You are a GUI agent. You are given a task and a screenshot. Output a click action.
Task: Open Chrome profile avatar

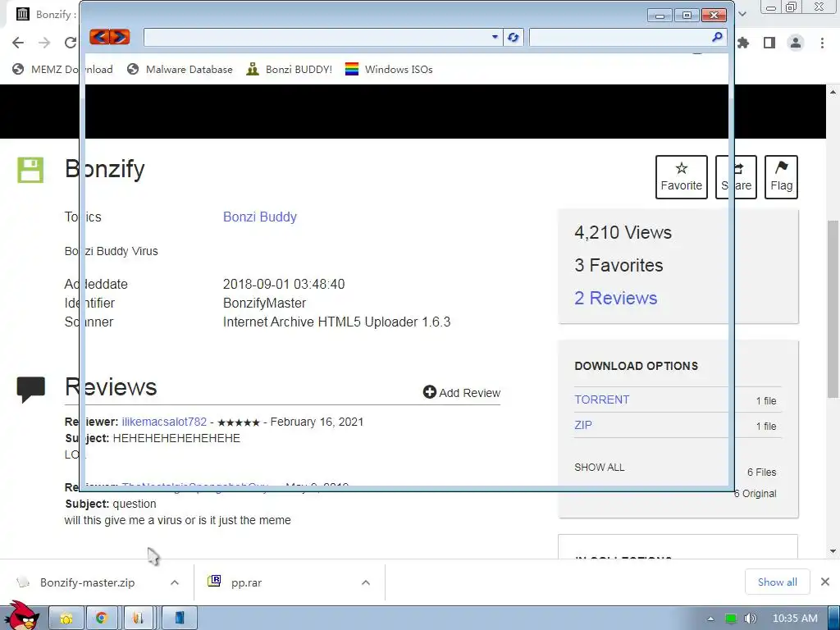coord(796,43)
